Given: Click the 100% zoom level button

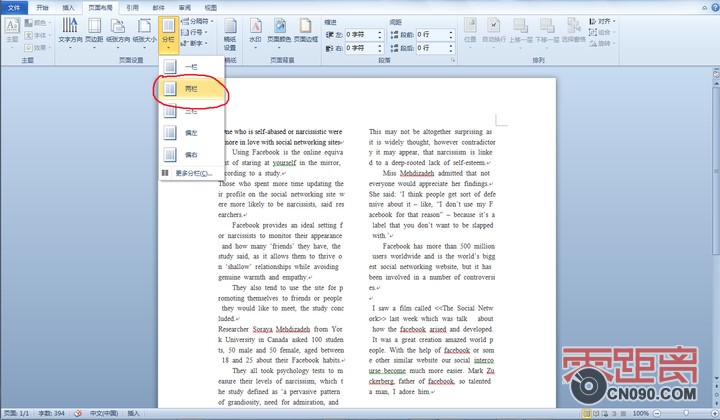Looking at the screenshot, I should 640,414.
